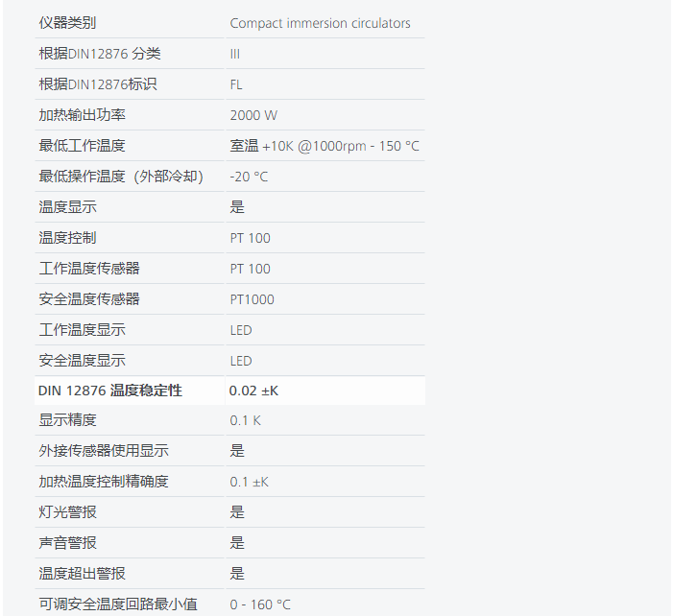Select the -20 °C value cell
Image resolution: width=673 pixels, height=616 pixels.
pos(249,177)
